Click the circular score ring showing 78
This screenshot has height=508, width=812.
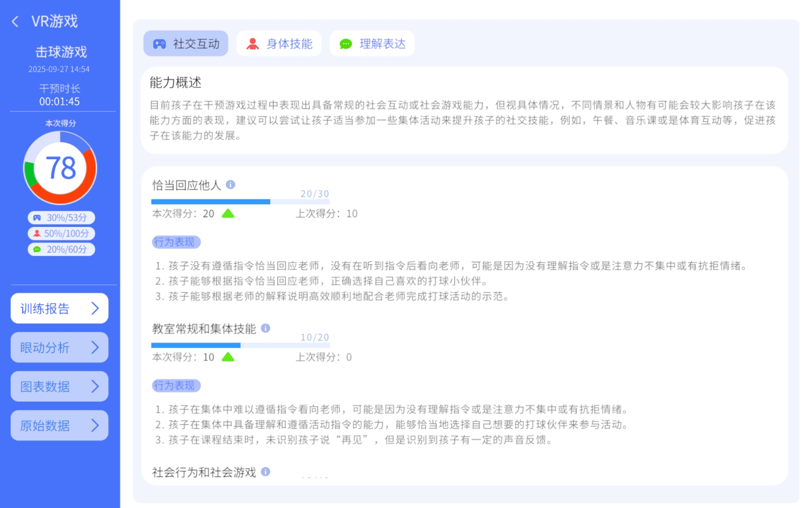click(x=60, y=168)
